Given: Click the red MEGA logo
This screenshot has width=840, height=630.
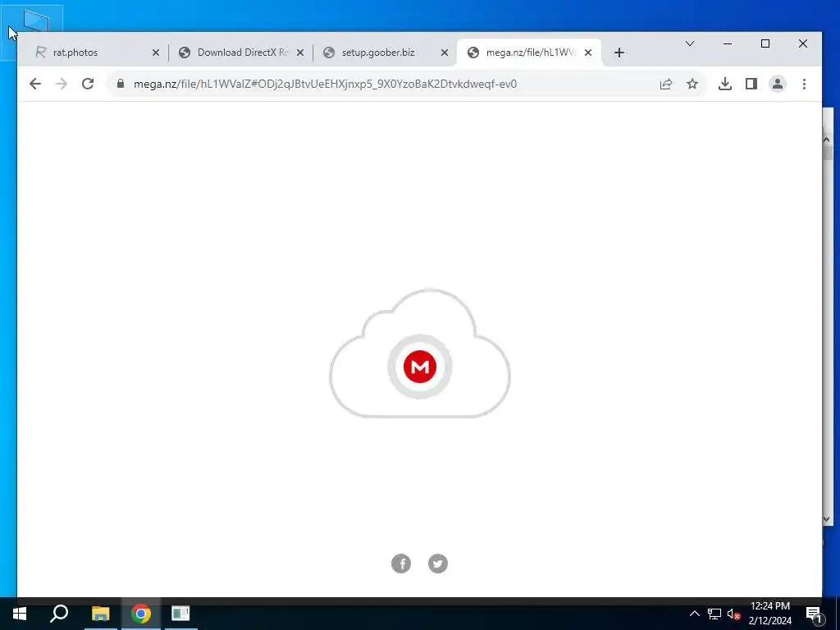Looking at the screenshot, I should pyautogui.click(x=420, y=367).
